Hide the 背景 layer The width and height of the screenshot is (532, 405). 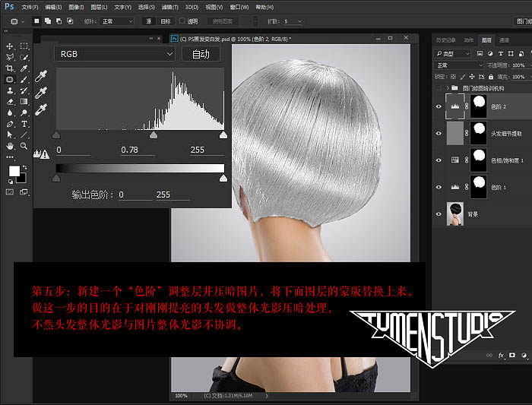coord(439,214)
